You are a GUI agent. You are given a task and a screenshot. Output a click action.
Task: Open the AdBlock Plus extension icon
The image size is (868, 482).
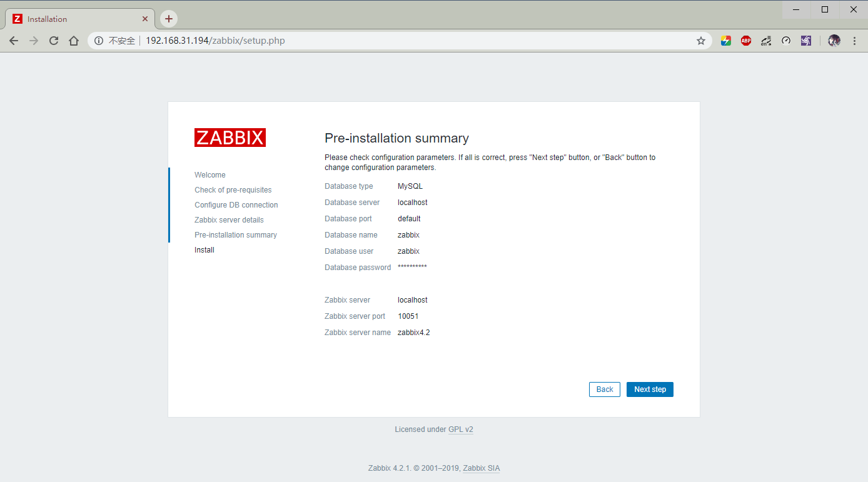coord(746,41)
